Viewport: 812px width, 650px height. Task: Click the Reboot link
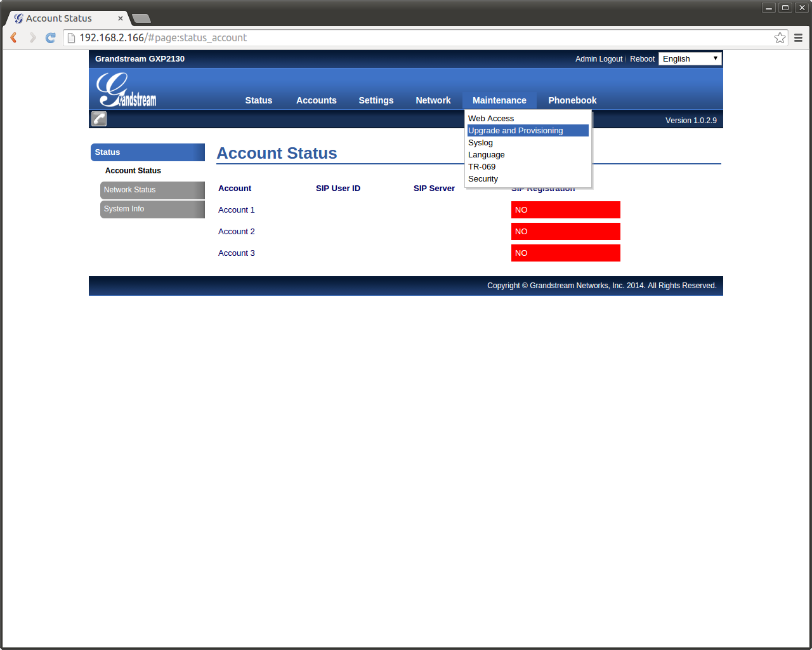point(642,59)
